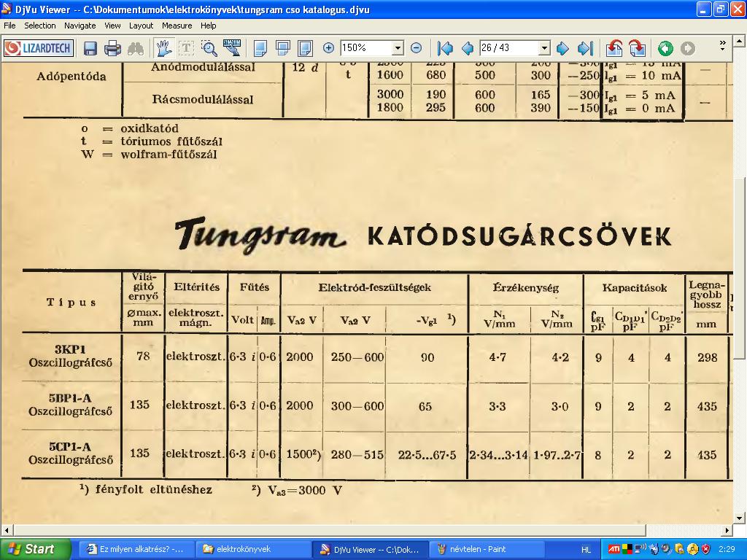Go to the previous page
Viewport: 747px width, 560px height.
pos(468,48)
